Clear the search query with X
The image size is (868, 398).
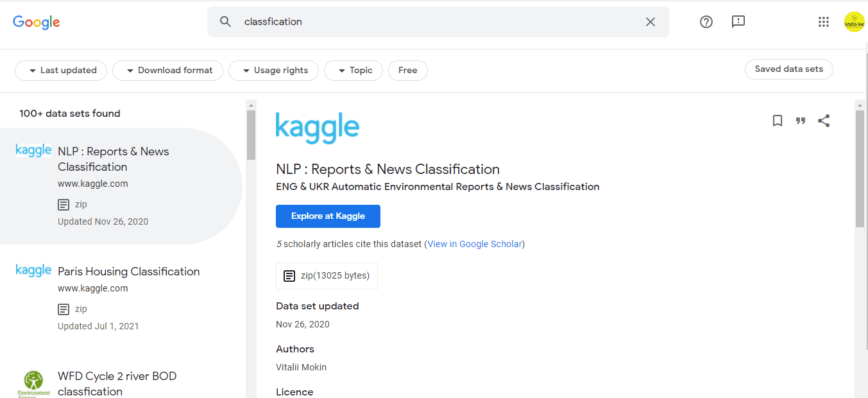click(x=651, y=22)
